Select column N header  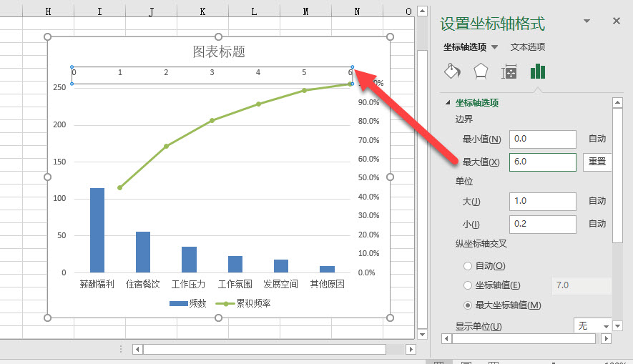[x=357, y=11]
